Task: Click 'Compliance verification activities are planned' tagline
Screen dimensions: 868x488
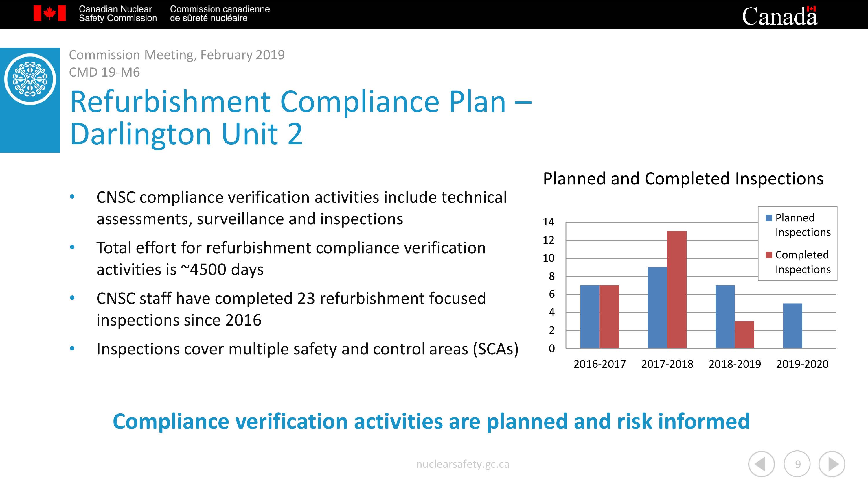Action: pos(431,421)
